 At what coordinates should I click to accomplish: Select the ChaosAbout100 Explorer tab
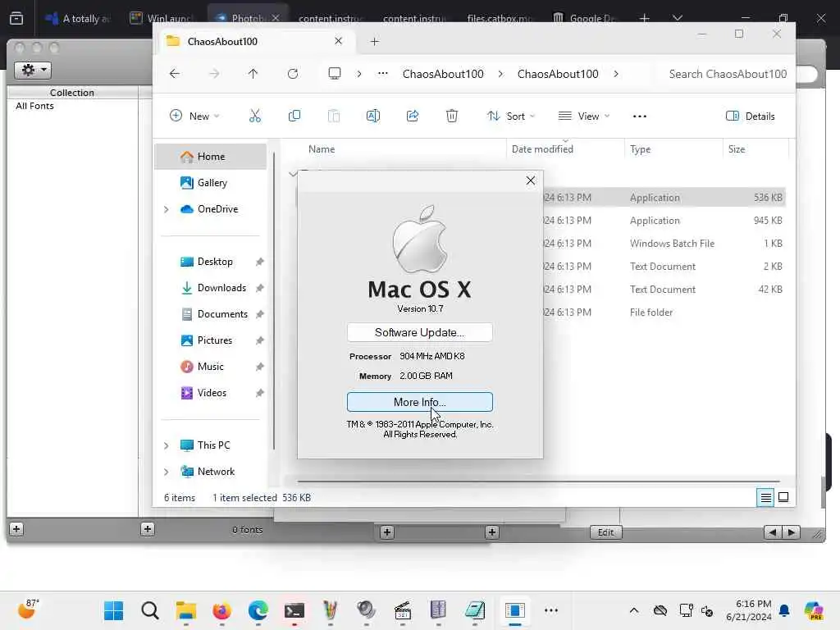[x=254, y=41]
